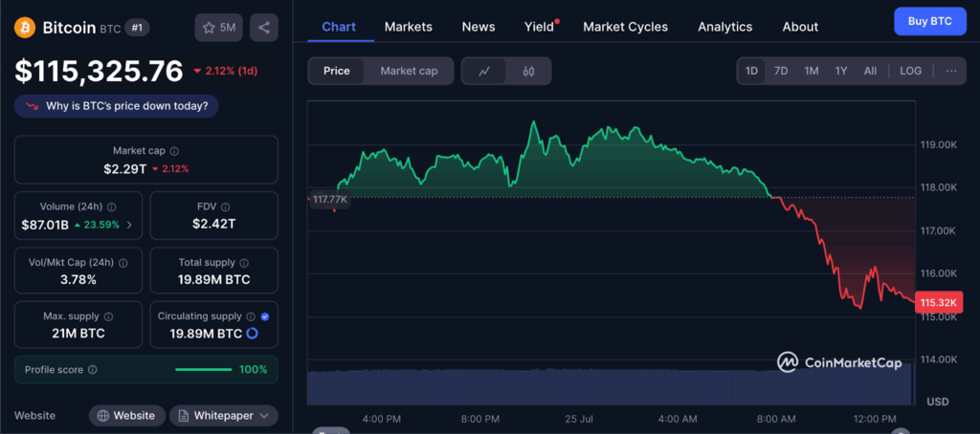The image size is (980, 434).
Task: Open the Markets tab
Action: tap(408, 27)
